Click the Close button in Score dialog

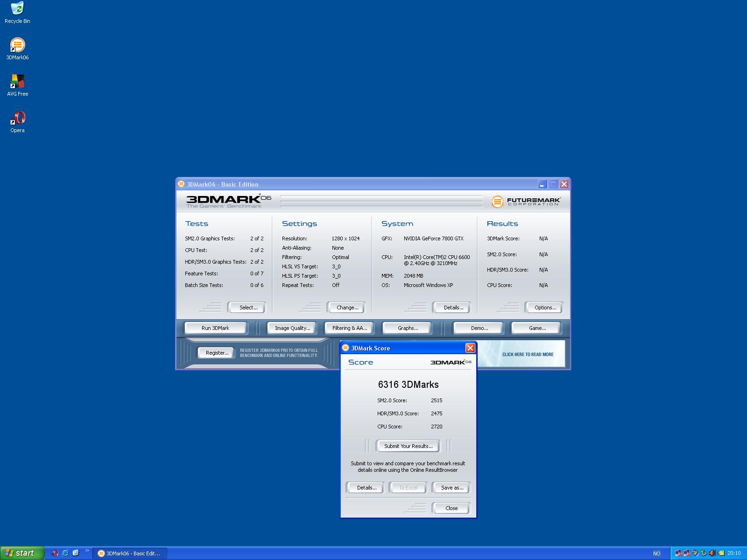point(451,508)
